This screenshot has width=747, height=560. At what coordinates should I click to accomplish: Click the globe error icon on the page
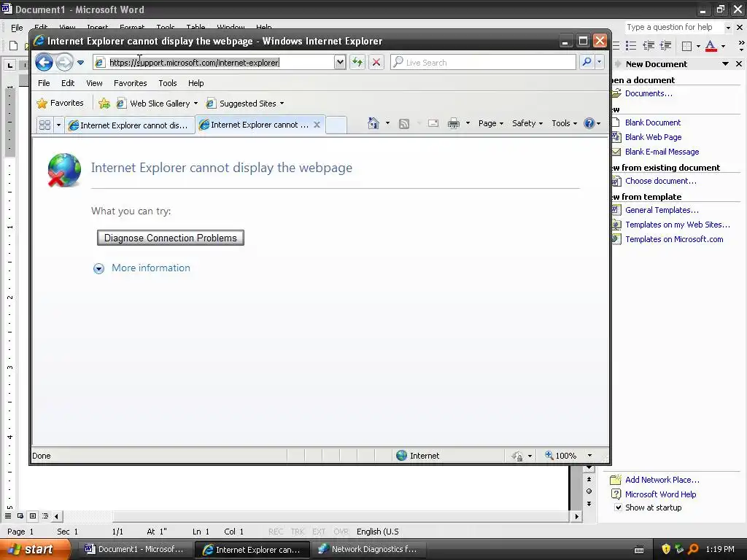[x=64, y=169]
